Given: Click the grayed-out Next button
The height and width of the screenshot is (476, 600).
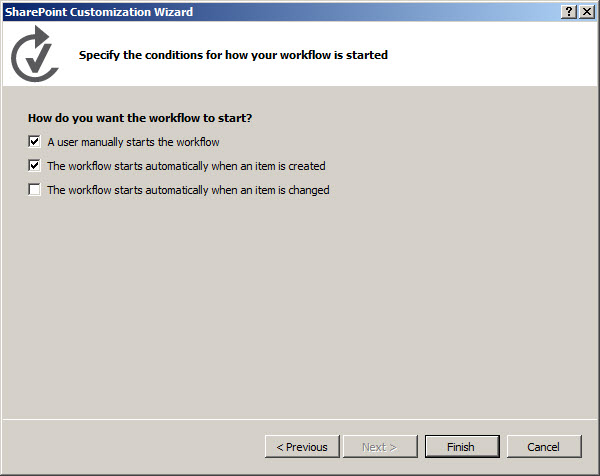Looking at the screenshot, I should click(x=380, y=447).
